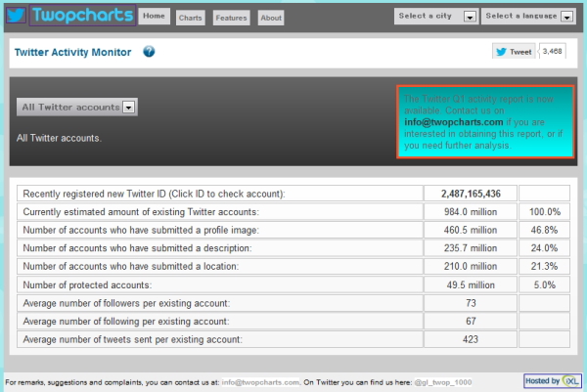
Task: Click the Tweet button with bird icon
Action: [x=513, y=52]
